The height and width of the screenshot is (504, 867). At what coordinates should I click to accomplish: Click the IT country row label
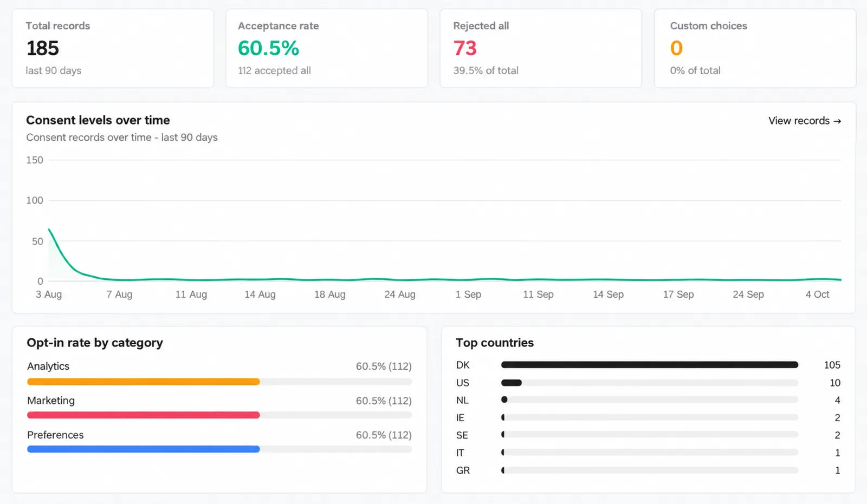pyautogui.click(x=460, y=453)
